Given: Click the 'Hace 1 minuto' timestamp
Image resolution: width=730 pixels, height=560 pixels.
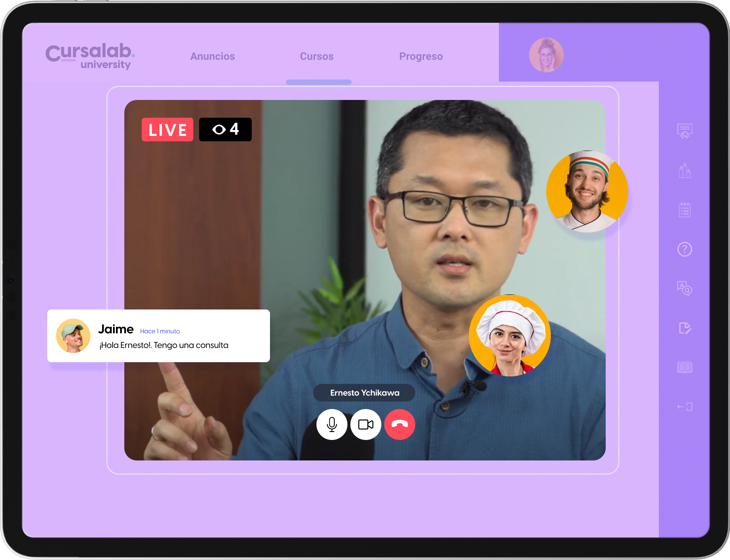Looking at the screenshot, I should (x=160, y=331).
